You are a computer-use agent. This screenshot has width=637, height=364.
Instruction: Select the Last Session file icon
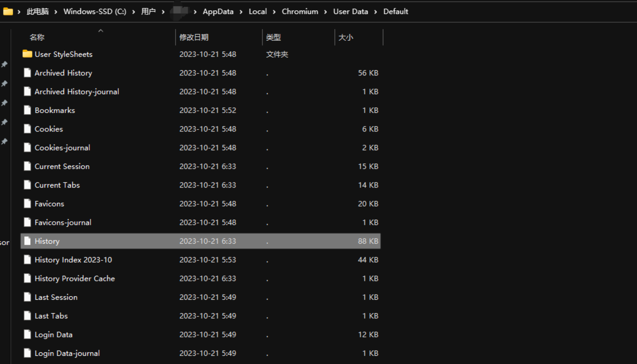click(28, 297)
